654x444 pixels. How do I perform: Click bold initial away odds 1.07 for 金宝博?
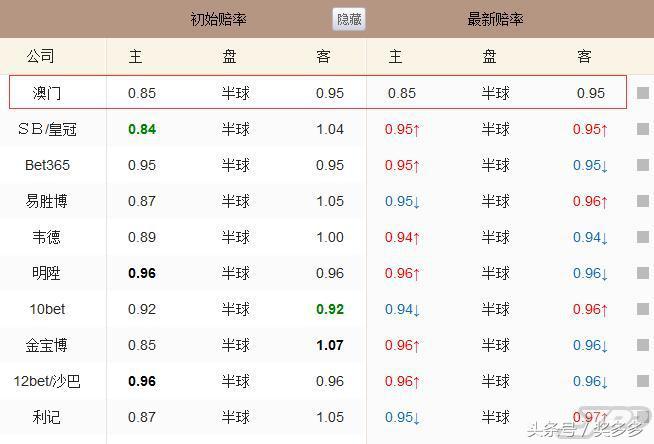click(x=330, y=345)
